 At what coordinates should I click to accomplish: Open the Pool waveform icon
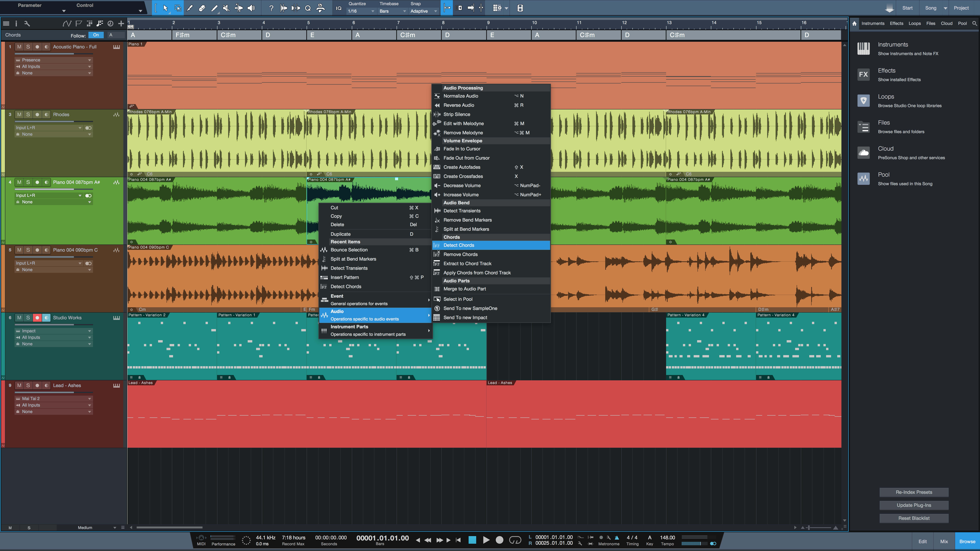pyautogui.click(x=864, y=179)
